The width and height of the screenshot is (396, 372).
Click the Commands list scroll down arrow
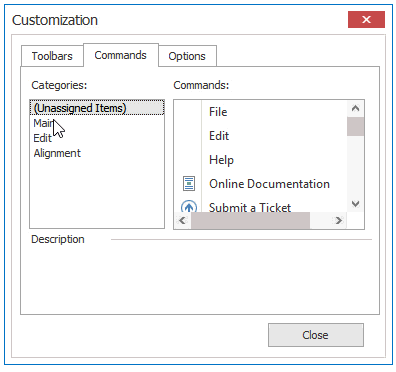pyautogui.click(x=355, y=204)
